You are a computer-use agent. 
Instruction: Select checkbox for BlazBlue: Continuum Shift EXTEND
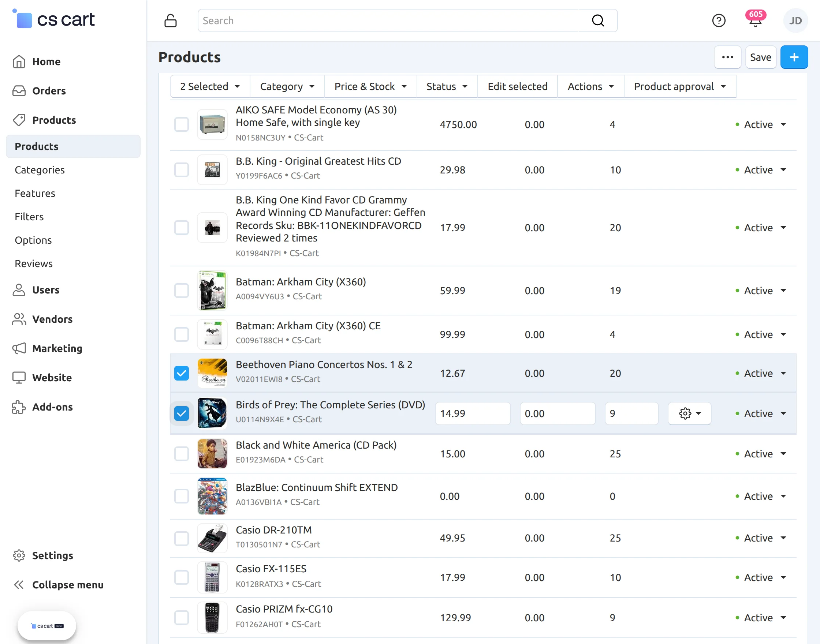coord(182,496)
